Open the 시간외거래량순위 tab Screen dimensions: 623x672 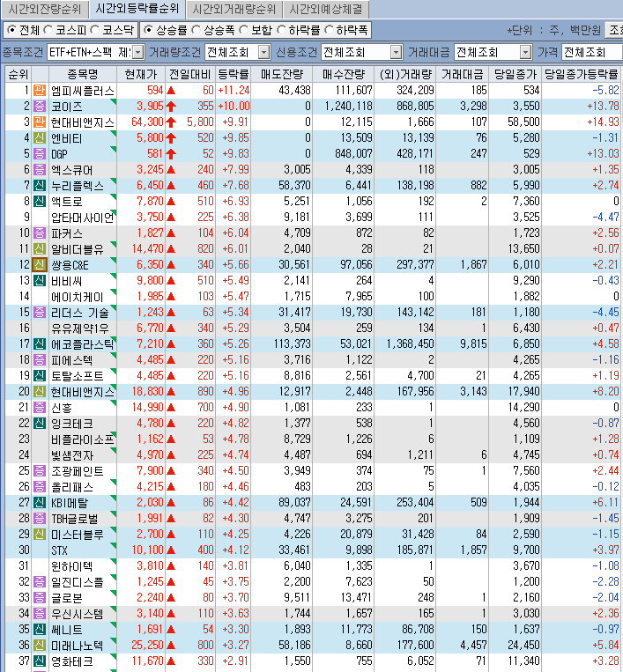234,9
